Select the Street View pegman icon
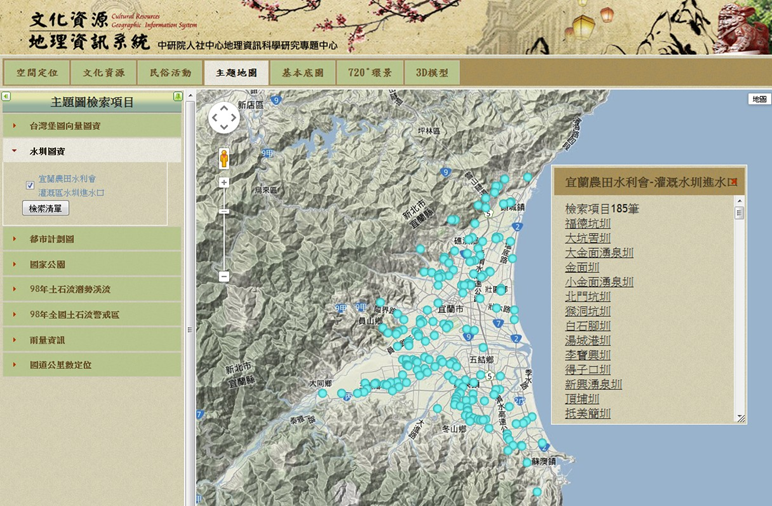 (224, 159)
